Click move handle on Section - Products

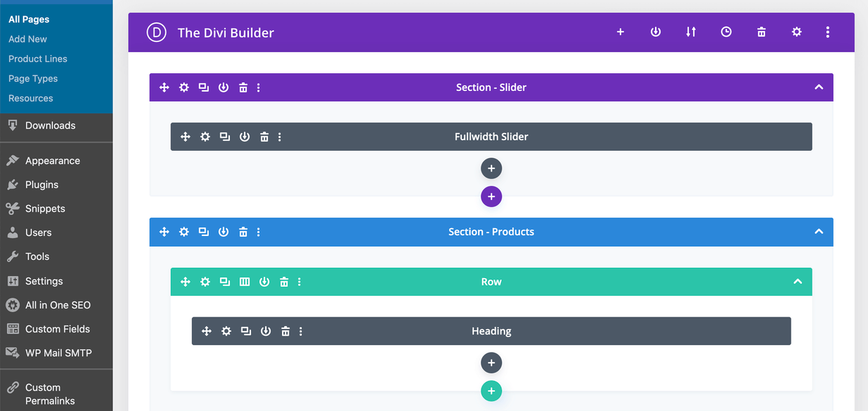point(164,232)
